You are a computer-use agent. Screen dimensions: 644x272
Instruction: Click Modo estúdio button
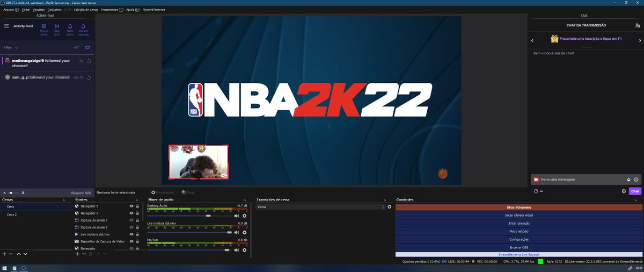tap(518, 231)
